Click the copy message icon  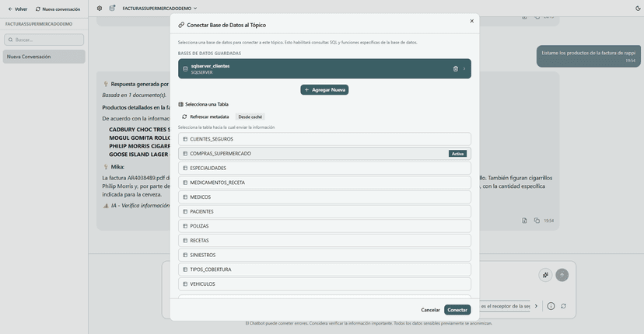(x=537, y=221)
